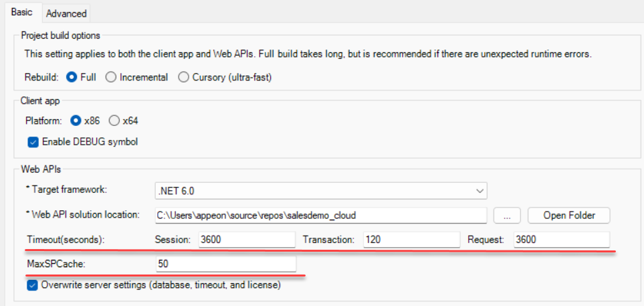Click the Web API solution location path field
The width and height of the screenshot is (644, 306).
pyautogui.click(x=320, y=215)
